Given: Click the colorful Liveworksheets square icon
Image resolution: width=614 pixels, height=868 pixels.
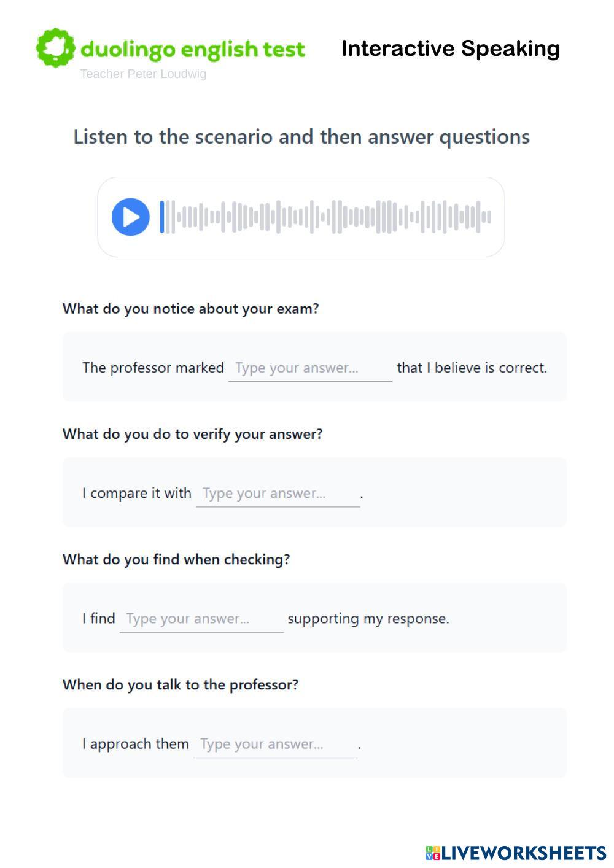Looking at the screenshot, I should (433, 853).
